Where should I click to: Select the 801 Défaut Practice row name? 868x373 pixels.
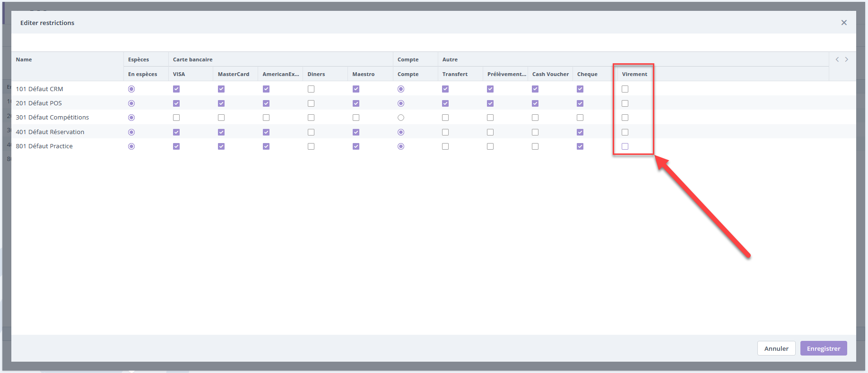point(44,146)
